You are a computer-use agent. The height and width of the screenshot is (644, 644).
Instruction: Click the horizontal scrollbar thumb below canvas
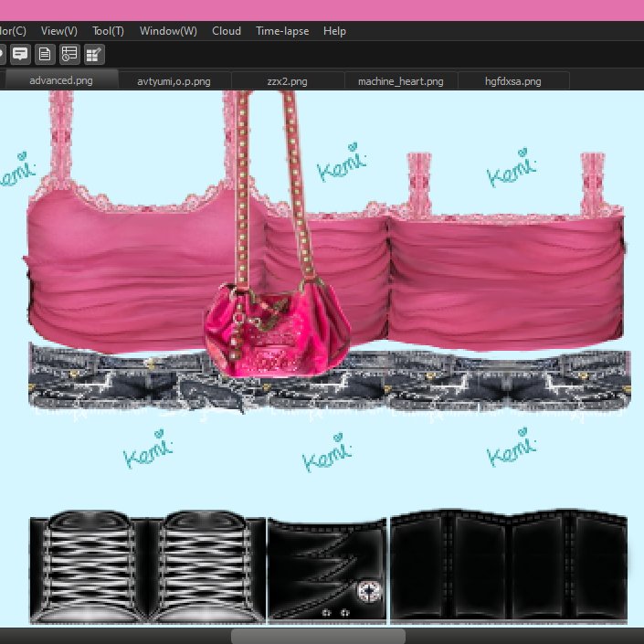coord(318,636)
